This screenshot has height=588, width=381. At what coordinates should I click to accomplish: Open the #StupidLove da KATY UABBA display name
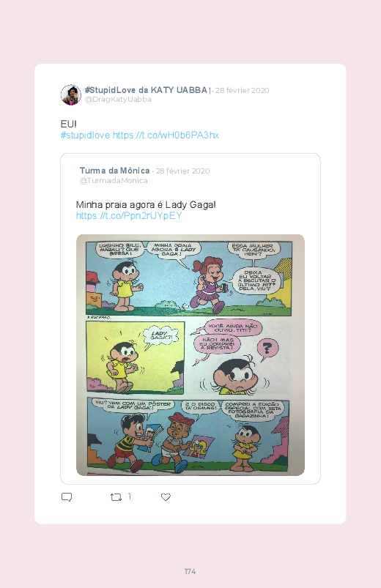[x=146, y=90]
